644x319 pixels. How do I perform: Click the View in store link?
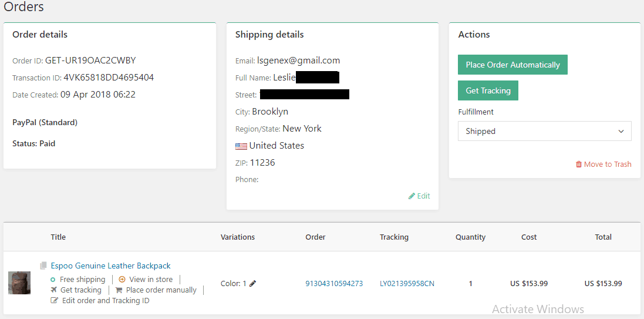click(x=151, y=280)
